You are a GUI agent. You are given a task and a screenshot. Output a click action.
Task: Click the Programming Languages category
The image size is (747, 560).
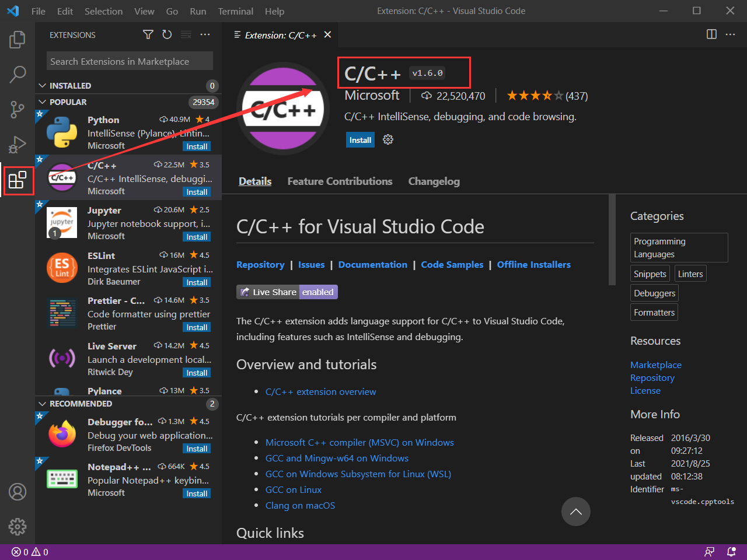click(x=679, y=248)
